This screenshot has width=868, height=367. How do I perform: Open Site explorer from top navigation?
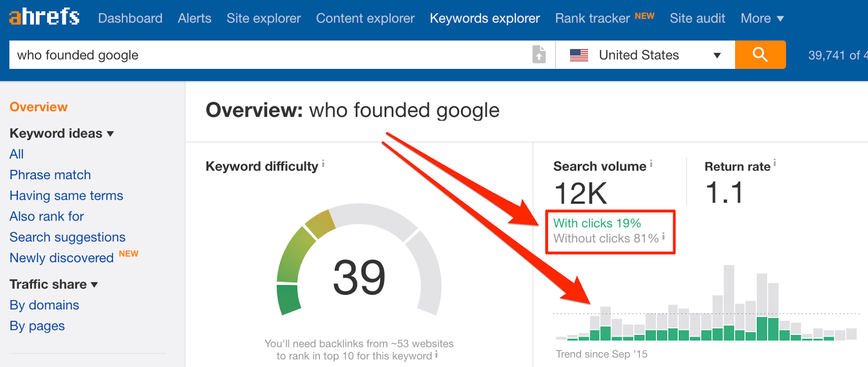pyautogui.click(x=264, y=18)
